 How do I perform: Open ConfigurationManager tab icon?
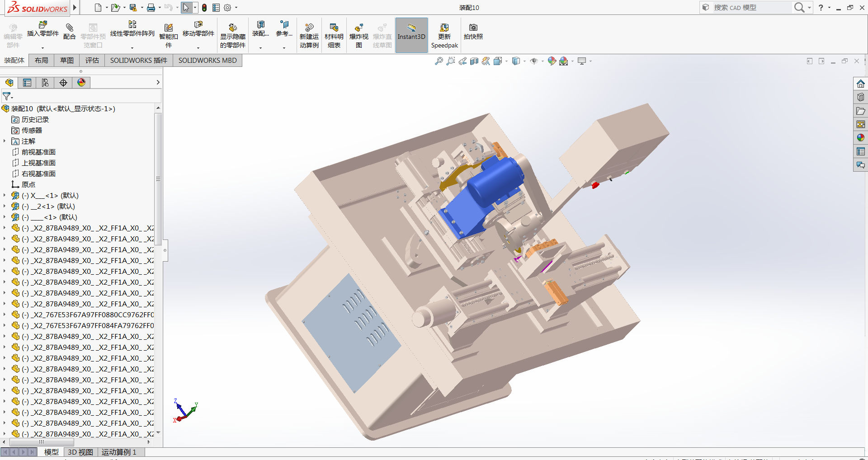(x=45, y=82)
